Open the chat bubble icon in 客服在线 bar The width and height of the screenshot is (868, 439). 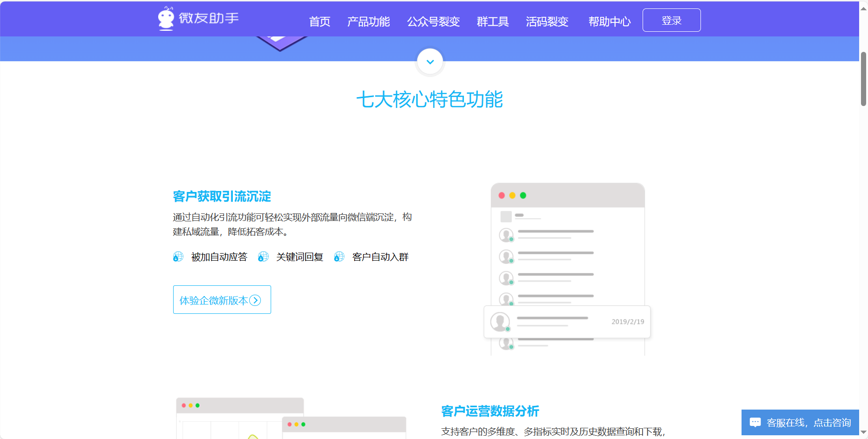[755, 422]
